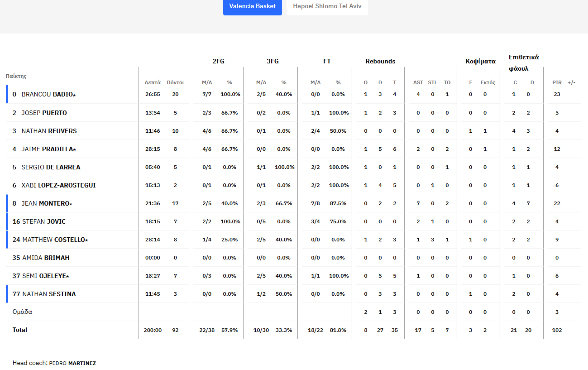Open Semi Ojeleye's player link
Image resolution: width=588 pixels, height=370 pixels.
point(46,276)
